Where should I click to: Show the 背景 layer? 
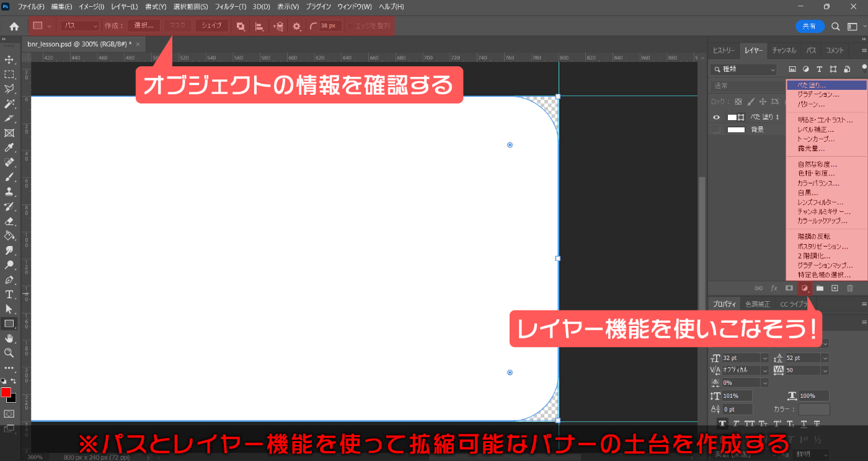point(717,130)
